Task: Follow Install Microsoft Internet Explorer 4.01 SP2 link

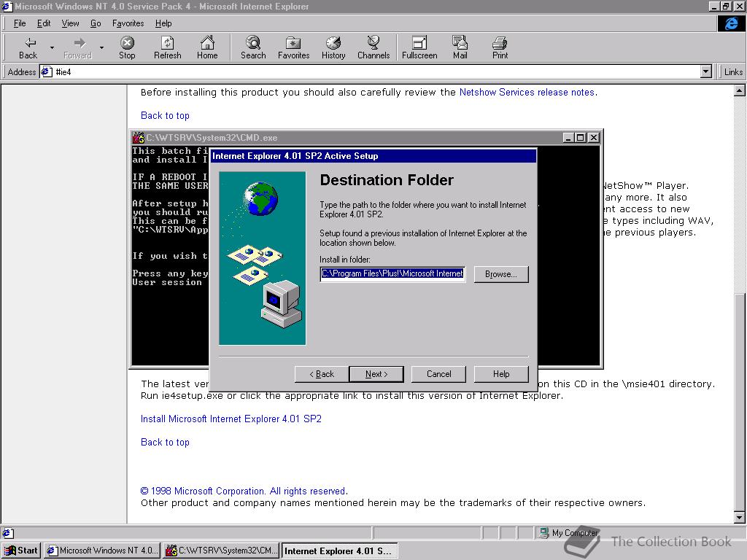Action: click(231, 419)
